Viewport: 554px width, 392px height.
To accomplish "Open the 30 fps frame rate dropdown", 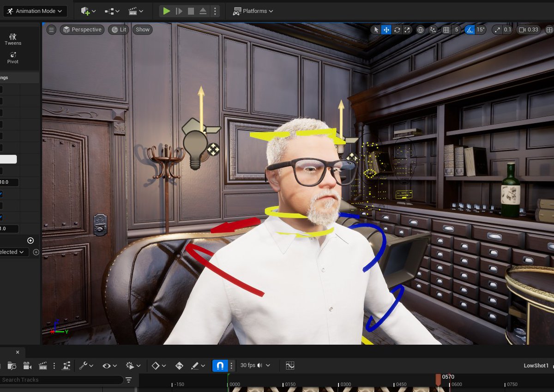I will (x=253, y=365).
